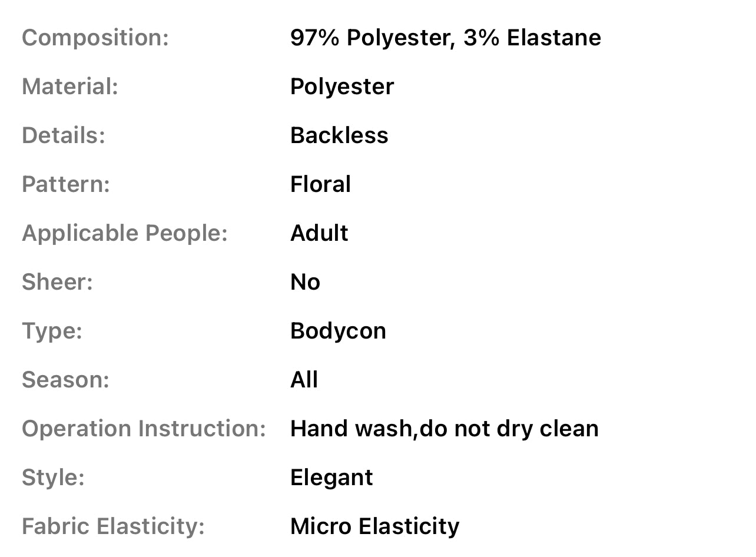Click the Type label

[x=52, y=331]
